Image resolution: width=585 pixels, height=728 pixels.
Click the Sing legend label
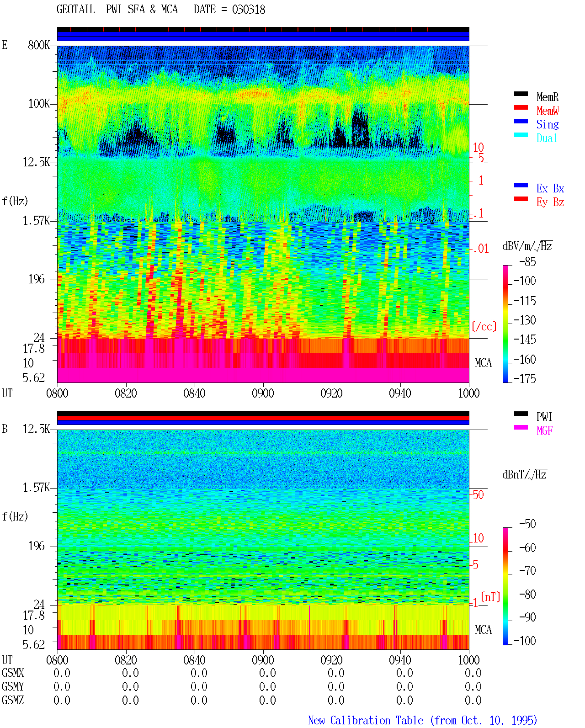pyautogui.click(x=548, y=124)
